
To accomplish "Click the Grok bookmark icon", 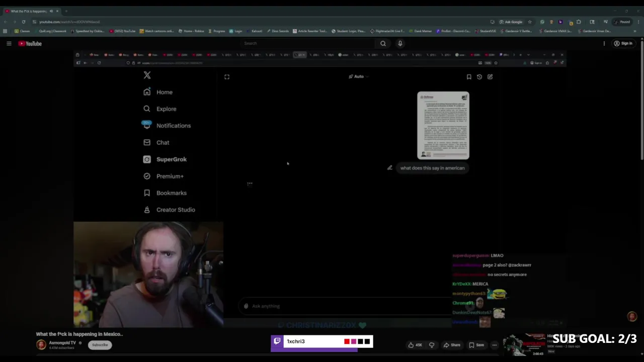I will [469, 77].
